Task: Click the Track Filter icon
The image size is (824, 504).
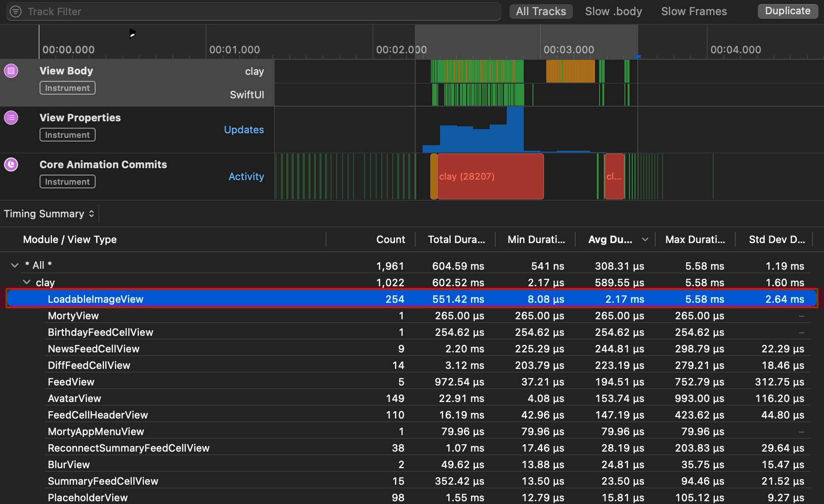Action: pyautogui.click(x=16, y=11)
